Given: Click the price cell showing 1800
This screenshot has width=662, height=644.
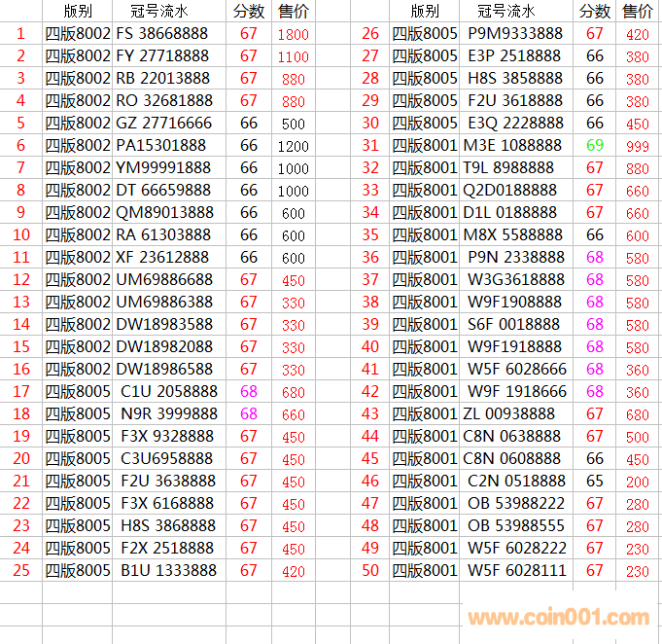Looking at the screenshot, I should (x=293, y=34).
